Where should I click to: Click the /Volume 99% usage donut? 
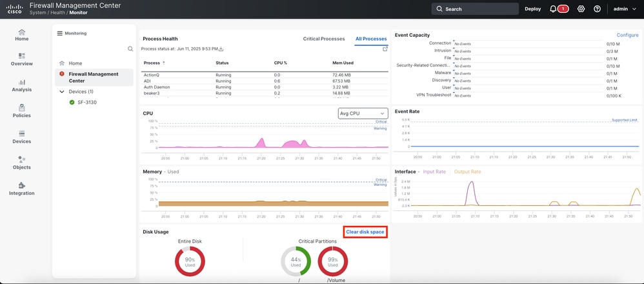point(333,261)
